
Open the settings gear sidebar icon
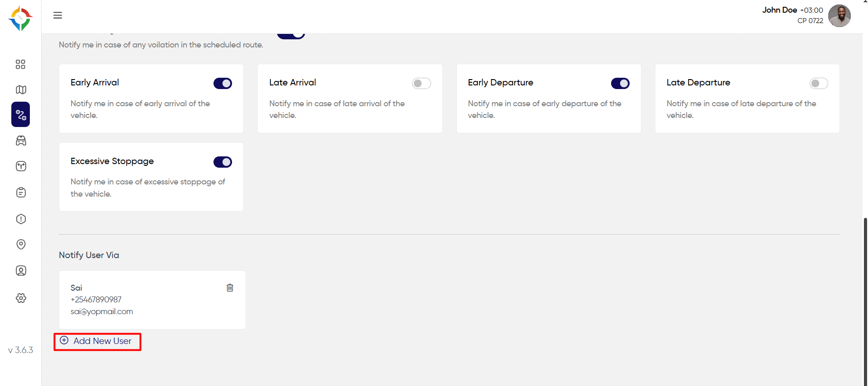[x=21, y=298]
